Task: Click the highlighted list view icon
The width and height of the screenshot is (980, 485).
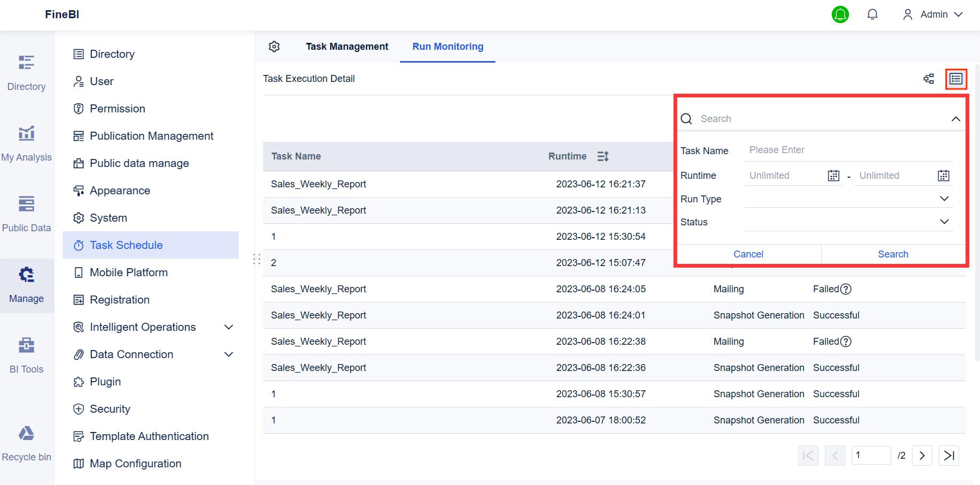Action: (x=956, y=79)
